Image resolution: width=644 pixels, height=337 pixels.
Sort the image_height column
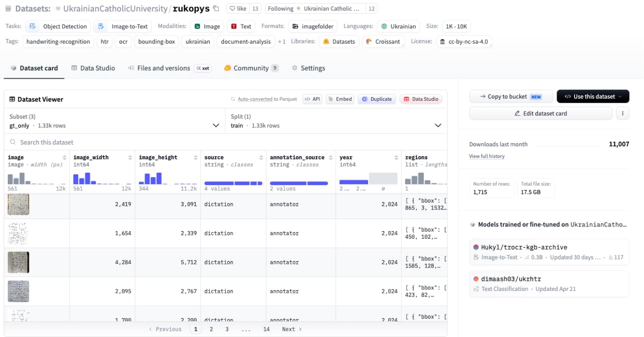(x=195, y=157)
